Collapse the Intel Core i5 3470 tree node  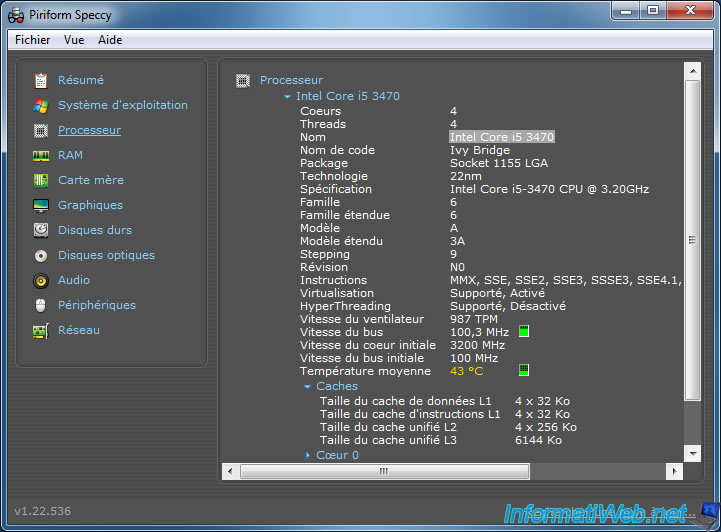pos(287,97)
